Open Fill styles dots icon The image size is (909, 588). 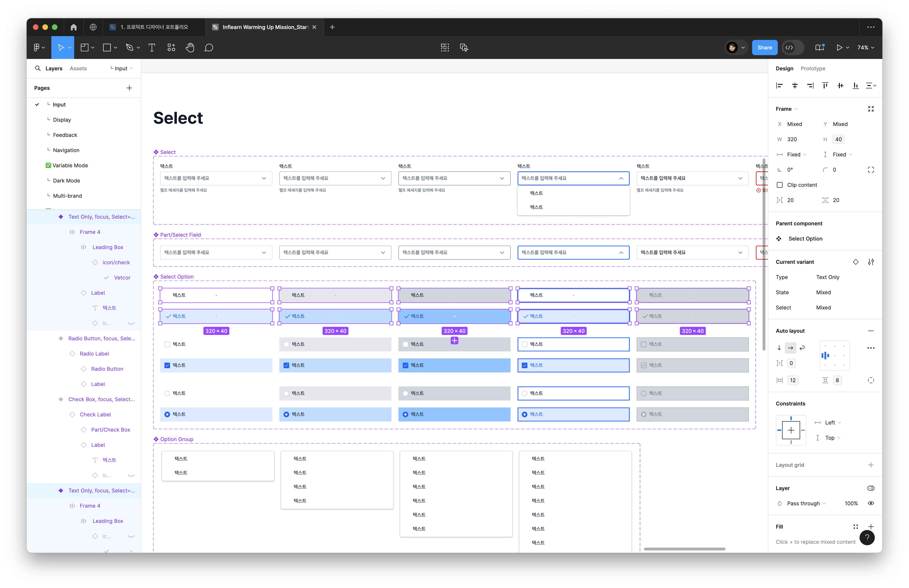pos(855,526)
